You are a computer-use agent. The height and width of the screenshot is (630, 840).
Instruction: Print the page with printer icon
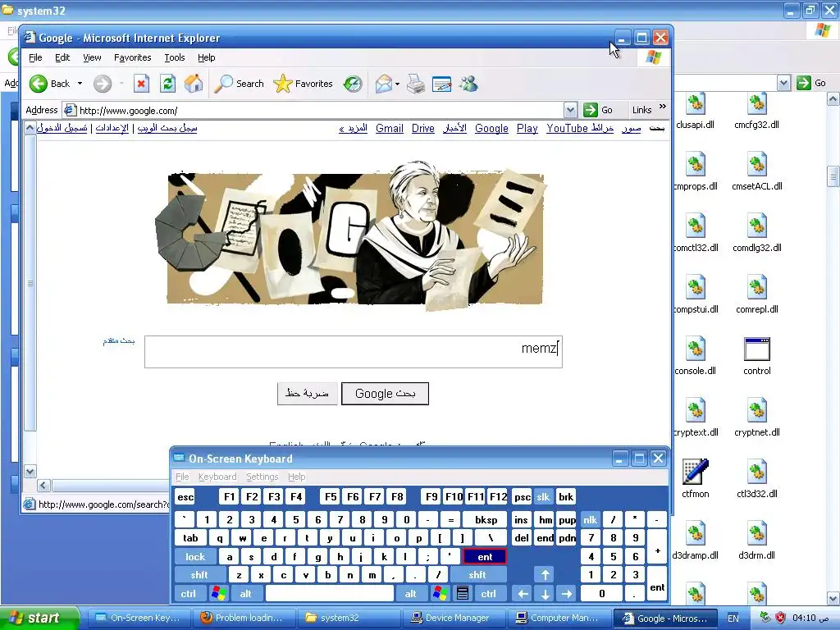[x=416, y=84]
